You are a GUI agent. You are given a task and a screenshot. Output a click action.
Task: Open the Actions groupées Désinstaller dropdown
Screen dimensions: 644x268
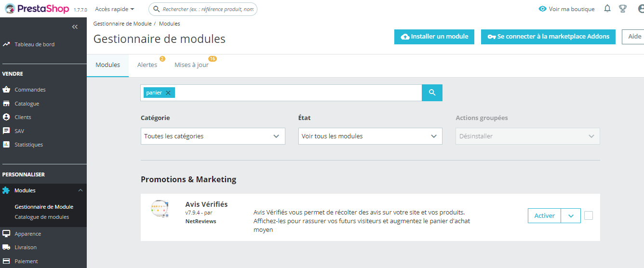point(528,136)
